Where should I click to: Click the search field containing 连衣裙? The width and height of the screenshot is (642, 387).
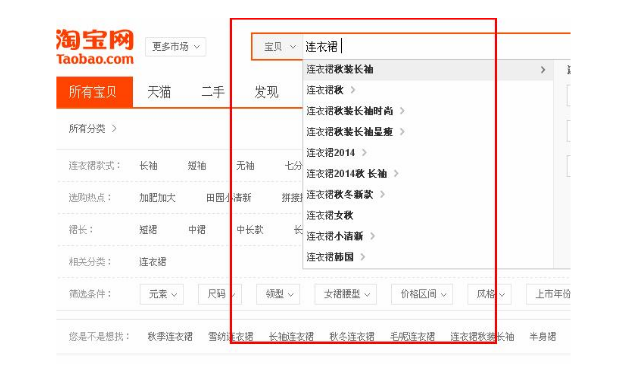(x=436, y=47)
